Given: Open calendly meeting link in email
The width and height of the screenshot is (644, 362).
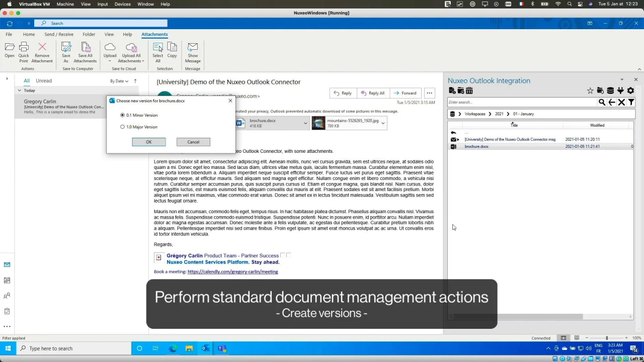Looking at the screenshot, I should [232, 271].
